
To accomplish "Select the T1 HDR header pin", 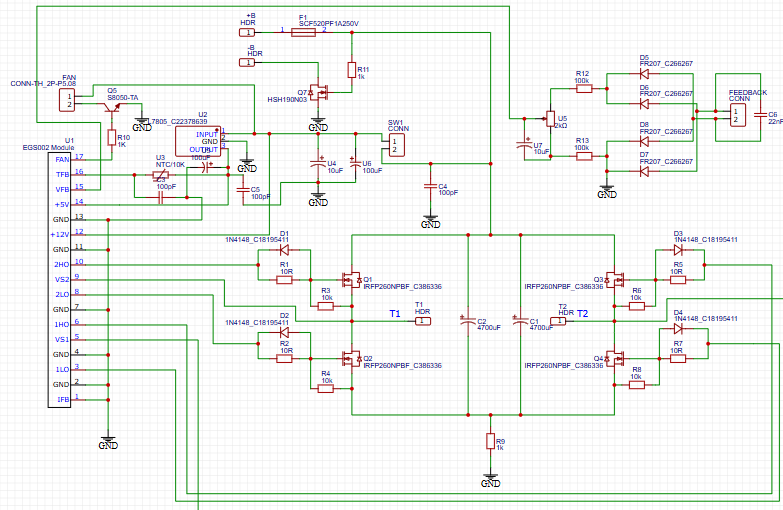I will click(x=422, y=321).
